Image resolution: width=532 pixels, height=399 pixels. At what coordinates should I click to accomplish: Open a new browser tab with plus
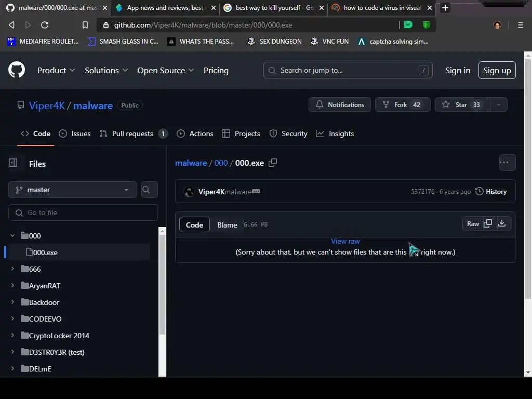[445, 7]
